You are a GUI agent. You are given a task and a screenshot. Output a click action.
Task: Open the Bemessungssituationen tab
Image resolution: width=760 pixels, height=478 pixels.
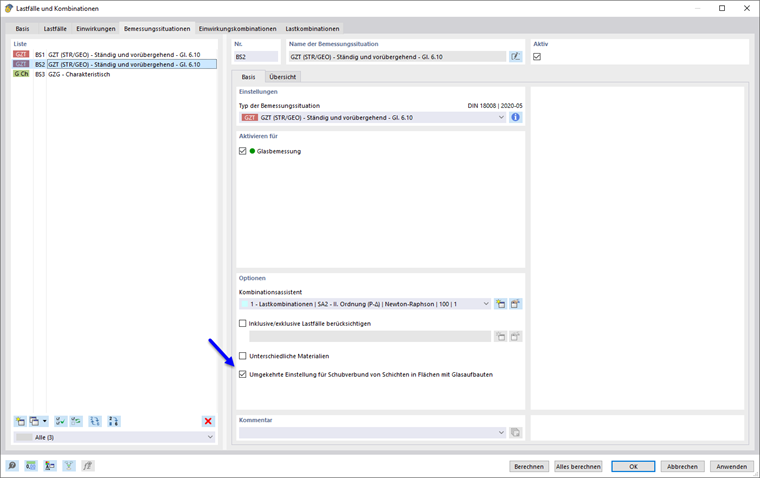(x=157, y=29)
